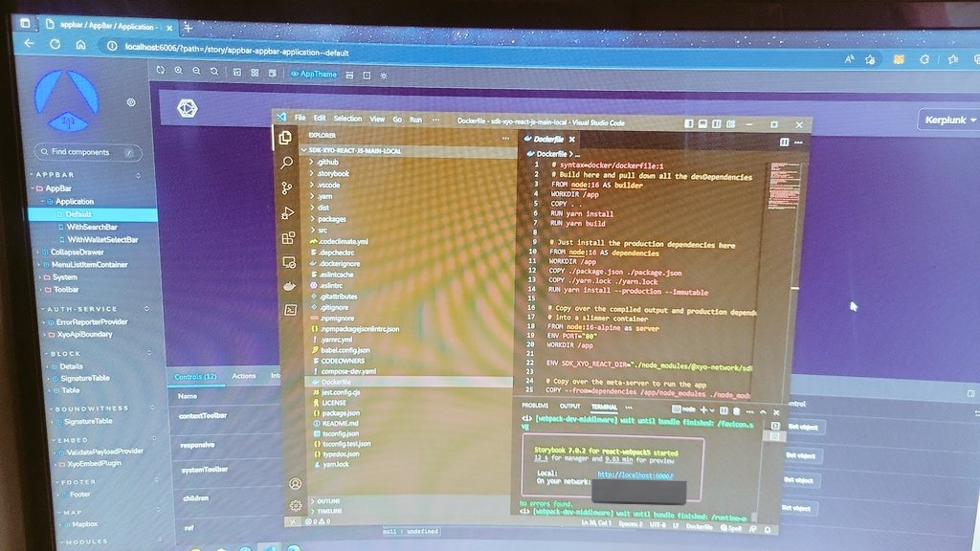
Task: Click browser favorites star icon
Action: point(870,60)
